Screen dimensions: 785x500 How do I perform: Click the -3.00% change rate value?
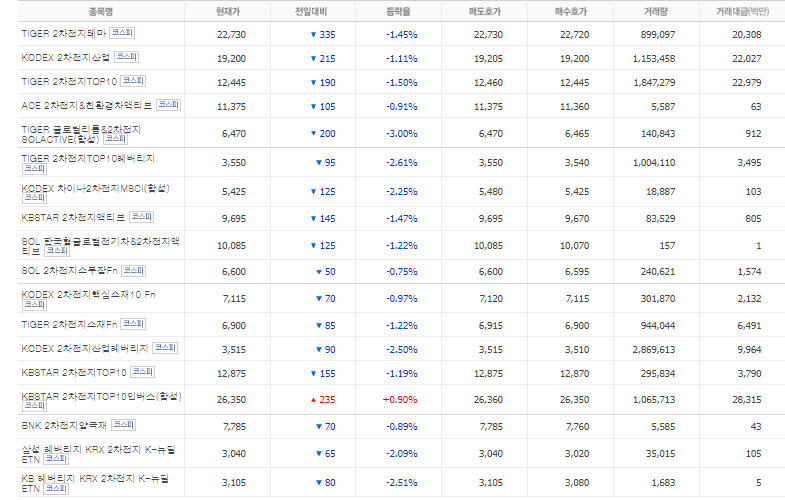coord(402,134)
